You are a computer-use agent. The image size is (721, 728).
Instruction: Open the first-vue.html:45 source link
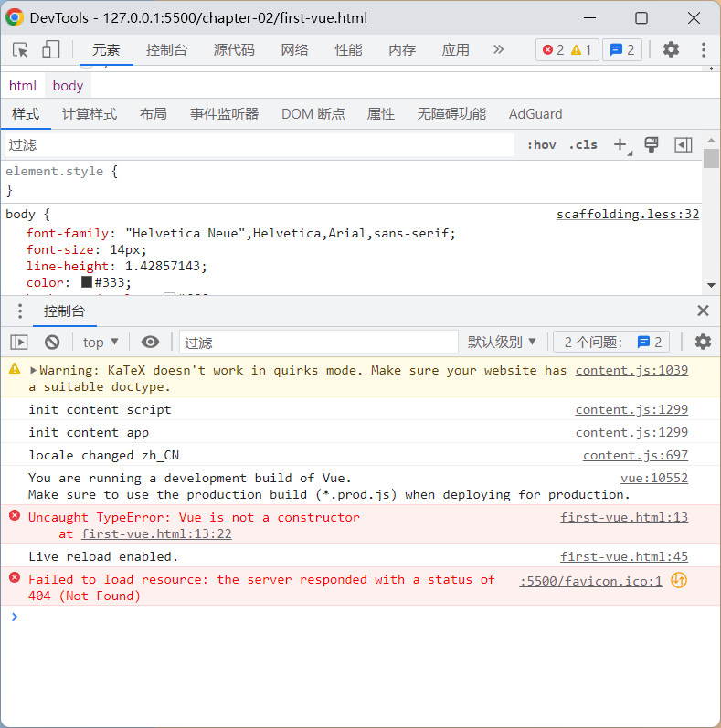coord(624,556)
